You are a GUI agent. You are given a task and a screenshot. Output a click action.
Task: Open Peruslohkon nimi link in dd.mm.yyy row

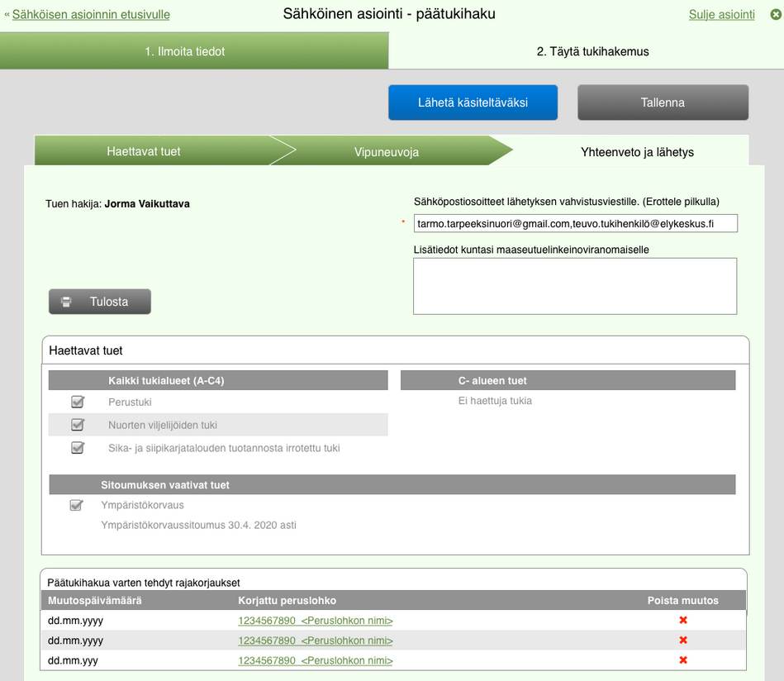point(315,660)
